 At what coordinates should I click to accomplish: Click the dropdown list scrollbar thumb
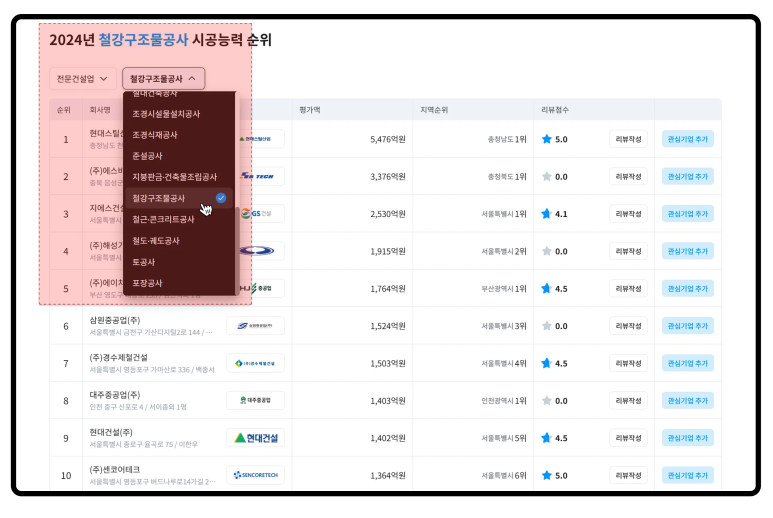238,250
